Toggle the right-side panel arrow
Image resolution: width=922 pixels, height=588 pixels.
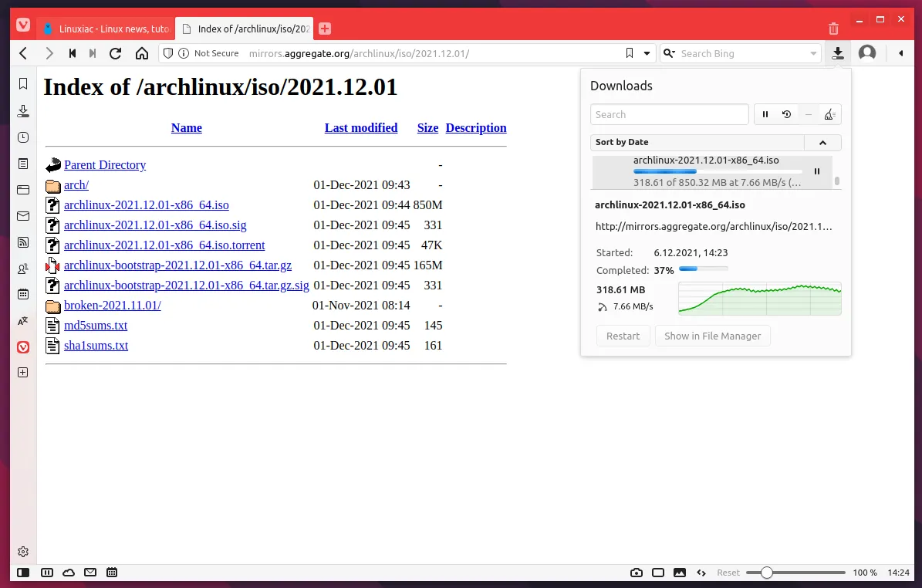pyautogui.click(x=901, y=53)
